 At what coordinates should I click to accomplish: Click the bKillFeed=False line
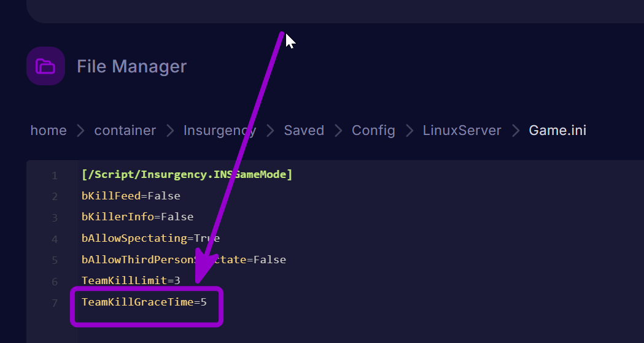(131, 196)
